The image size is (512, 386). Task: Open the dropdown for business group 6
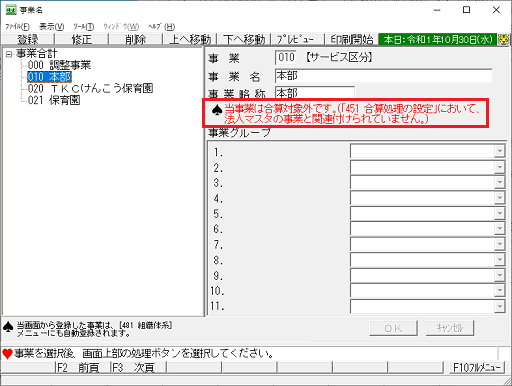499,229
